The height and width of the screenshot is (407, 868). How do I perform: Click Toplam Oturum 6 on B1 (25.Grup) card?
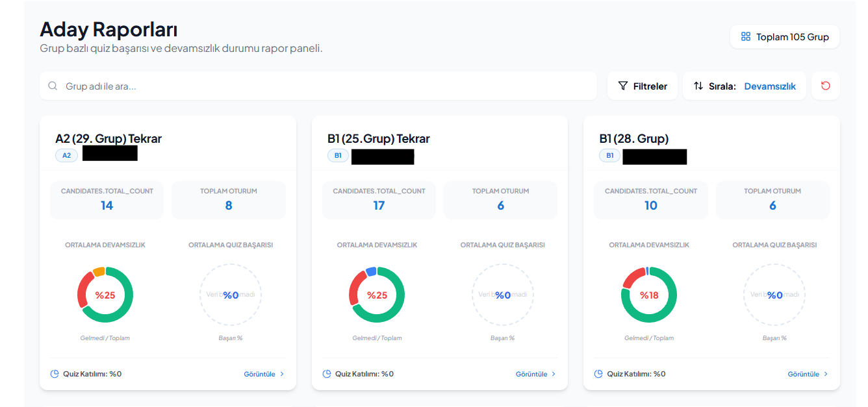(500, 205)
